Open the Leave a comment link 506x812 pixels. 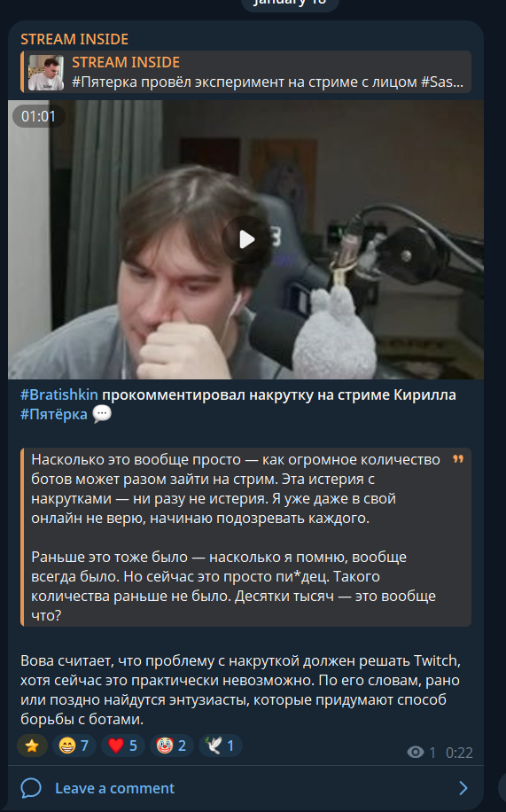tap(114, 788)
